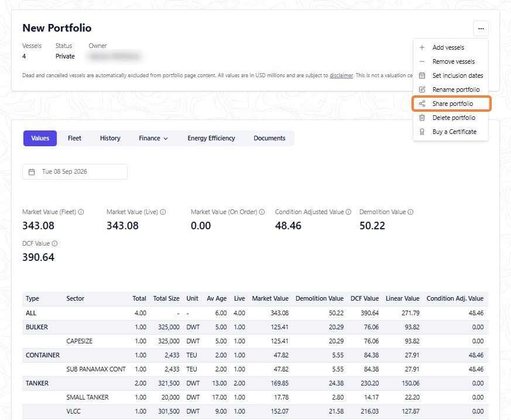Switch to the Fleet tab
Viewport: 511px width, 420px height.
74,139
